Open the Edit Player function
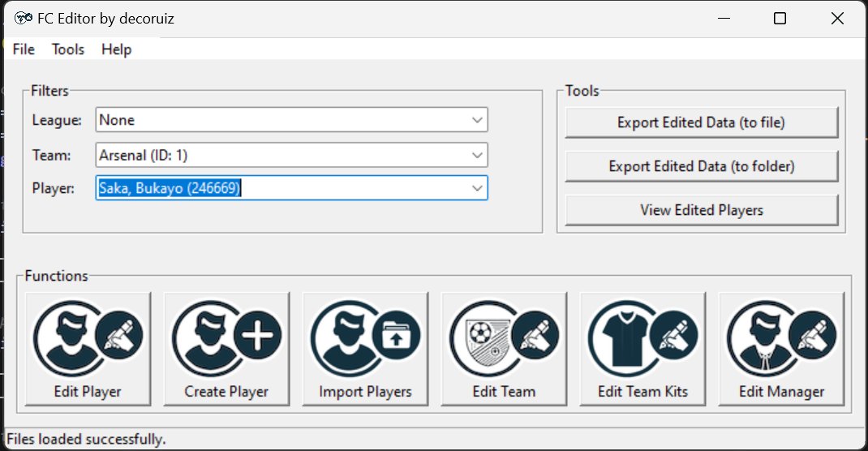The height and width of the screenshot is (451, 868). (88, 349)
